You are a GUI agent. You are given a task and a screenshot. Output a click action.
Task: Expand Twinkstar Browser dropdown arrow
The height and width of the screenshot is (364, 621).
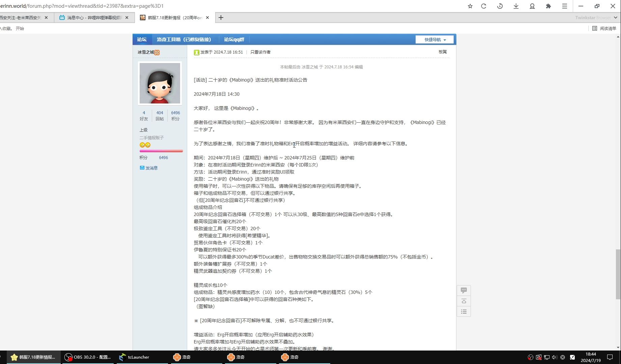coord(615,18)
